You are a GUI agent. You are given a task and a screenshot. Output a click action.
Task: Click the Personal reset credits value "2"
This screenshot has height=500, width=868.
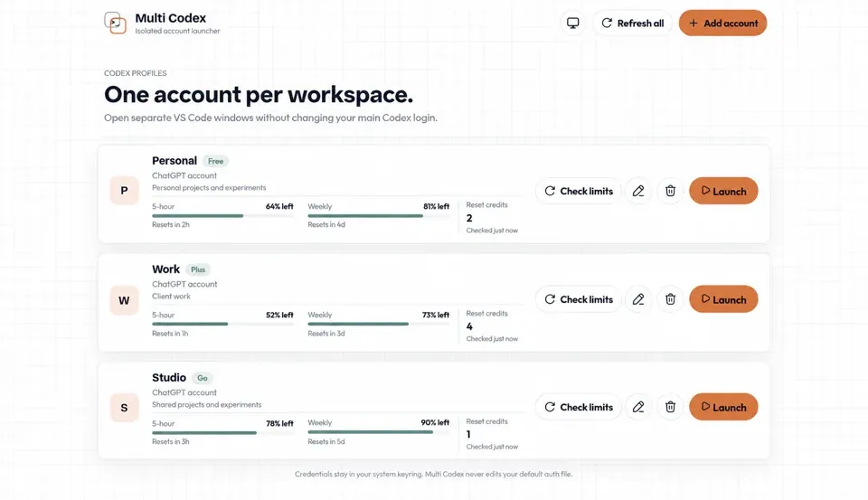click(469, 218)
